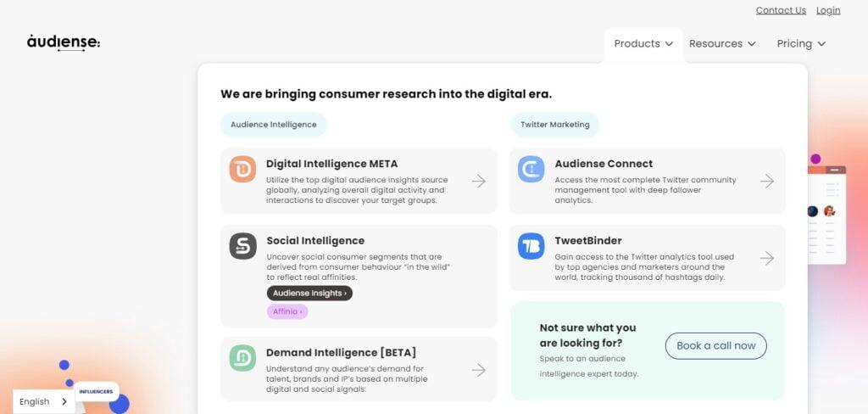The height and width of the screenshot is (414, 868).
Task: Click arrow beside Audiense Connect card
Action: click(x=766, y=182)
